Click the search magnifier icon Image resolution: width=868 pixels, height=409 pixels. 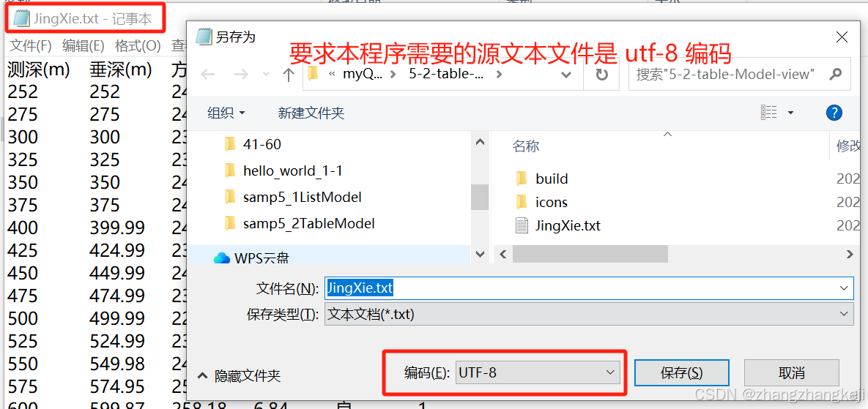837,73
